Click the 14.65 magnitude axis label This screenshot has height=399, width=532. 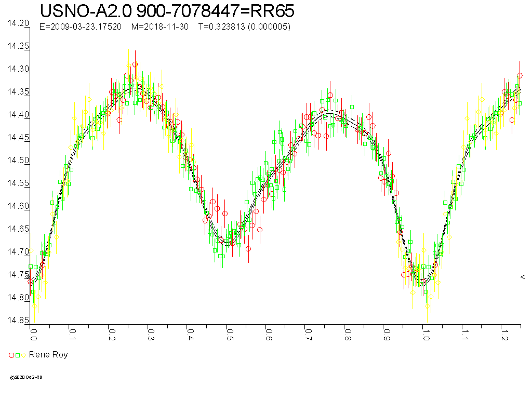[19, 229]
